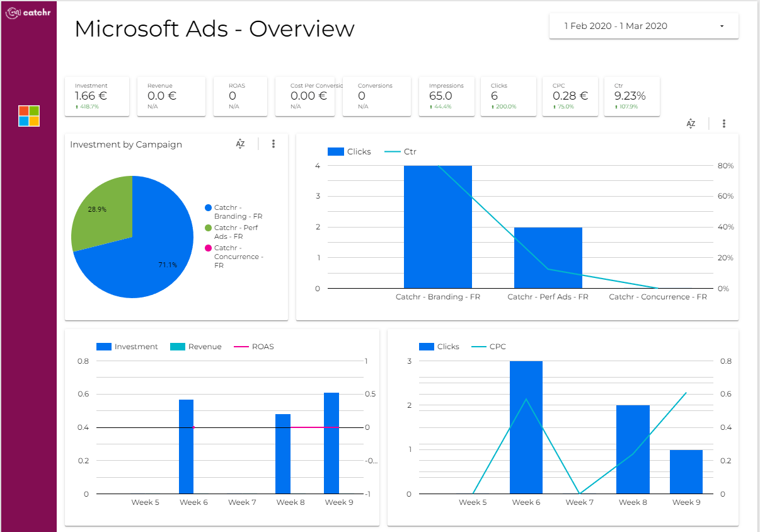The image size is (760, 532).
Task: Toggle the CPC legend item in the weekly chart
Action: [x=489, y=347]
